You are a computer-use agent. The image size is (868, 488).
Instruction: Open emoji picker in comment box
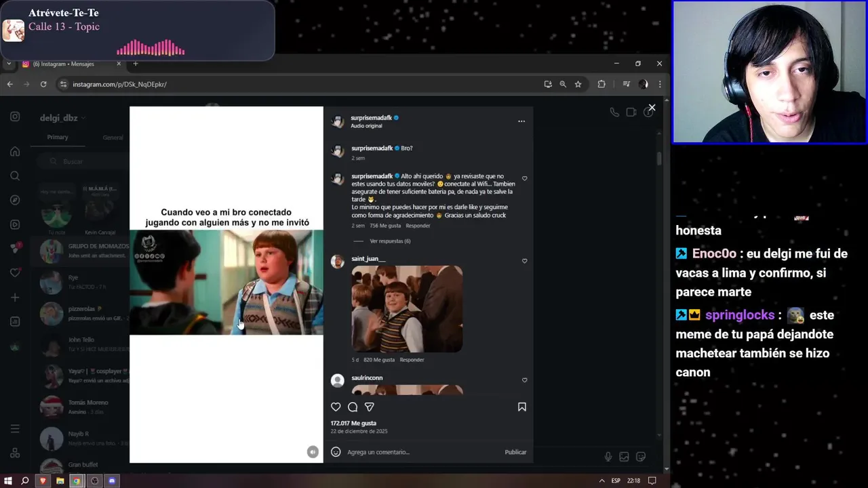click(336, 452)
